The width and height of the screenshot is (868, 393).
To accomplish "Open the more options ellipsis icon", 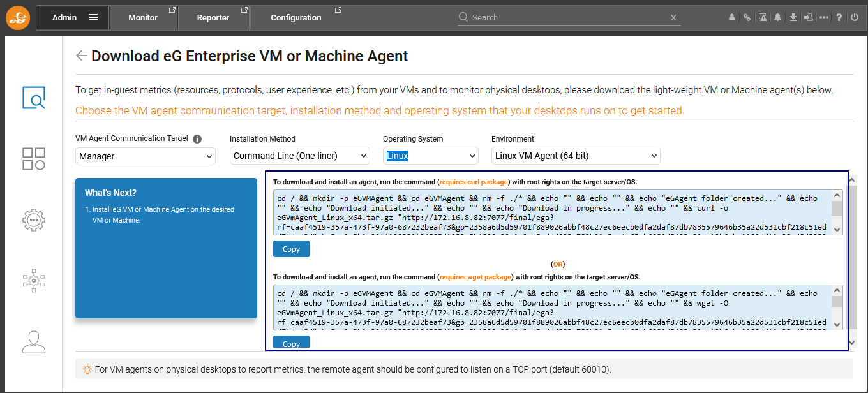I will [x=824, y=18].
